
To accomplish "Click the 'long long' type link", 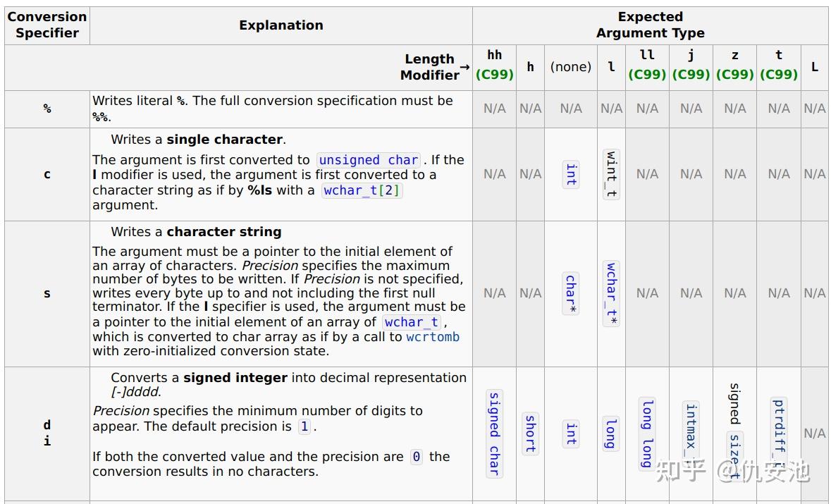I will click(x=647, y=434).
